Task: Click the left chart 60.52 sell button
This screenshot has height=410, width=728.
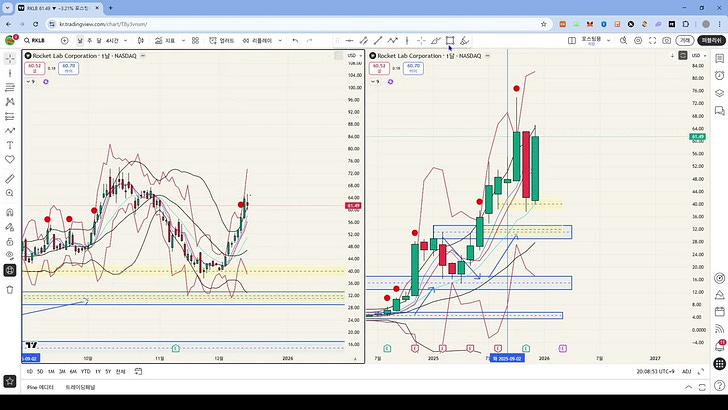Action: click(34, 68)
